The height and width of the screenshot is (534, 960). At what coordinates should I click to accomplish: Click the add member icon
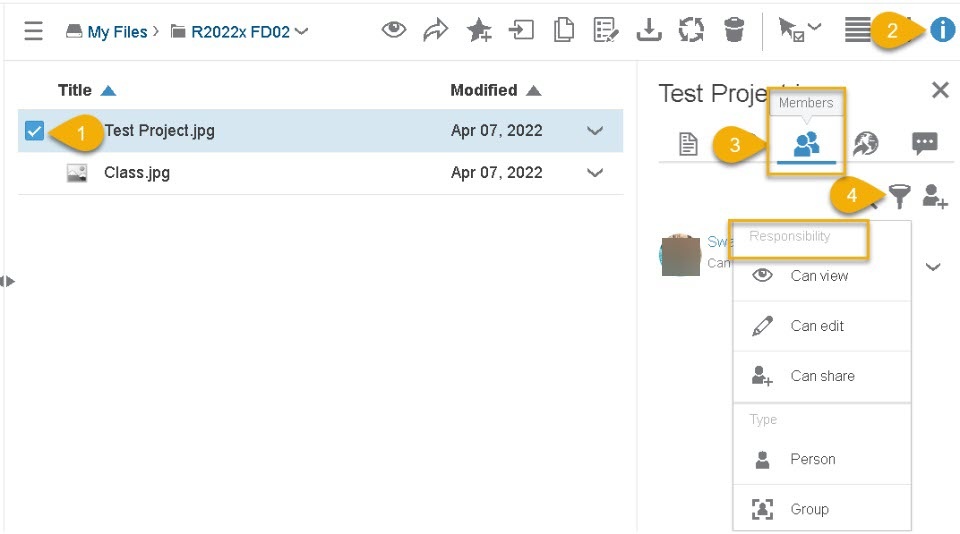click(x=935, y=198)
